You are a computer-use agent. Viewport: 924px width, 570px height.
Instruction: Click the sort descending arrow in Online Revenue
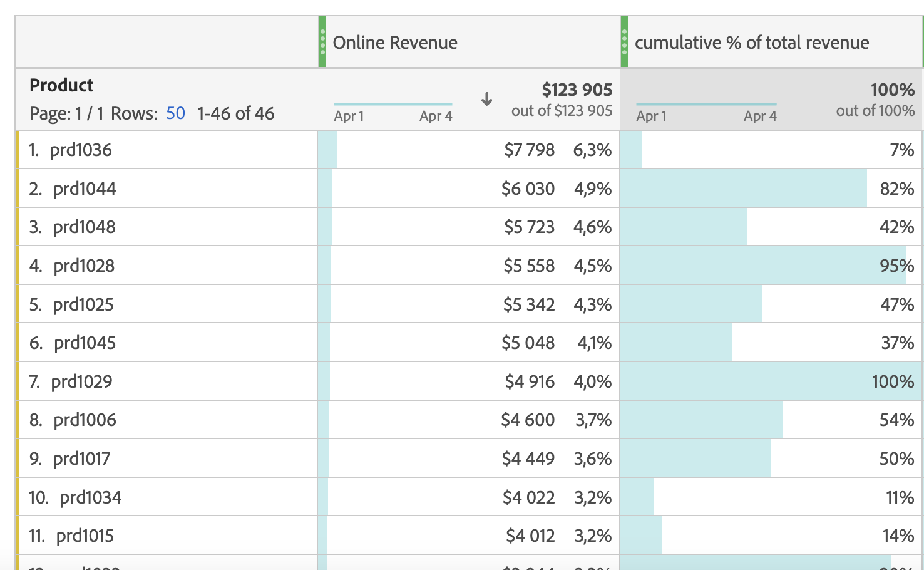click(x=486, y=99)
